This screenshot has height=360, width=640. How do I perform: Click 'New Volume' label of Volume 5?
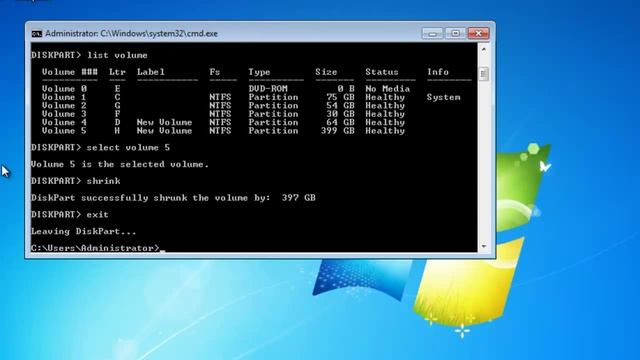click(x=164, y=131)
